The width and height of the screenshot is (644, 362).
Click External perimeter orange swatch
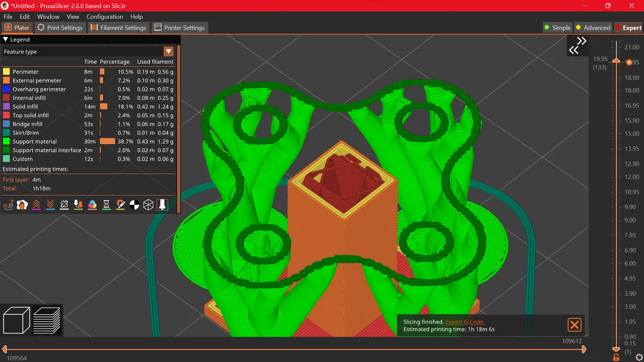6,81
